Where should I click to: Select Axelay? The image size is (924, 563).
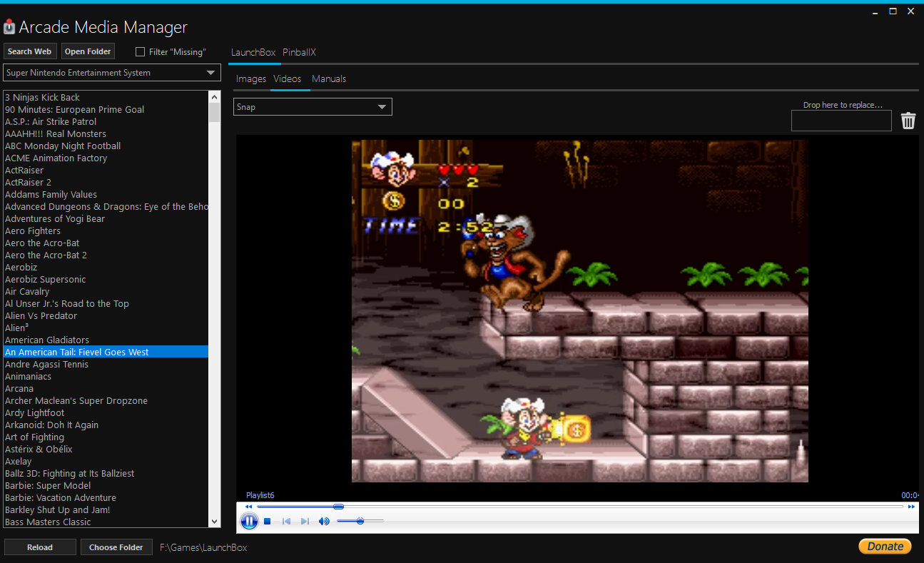[x=106, y=461]
